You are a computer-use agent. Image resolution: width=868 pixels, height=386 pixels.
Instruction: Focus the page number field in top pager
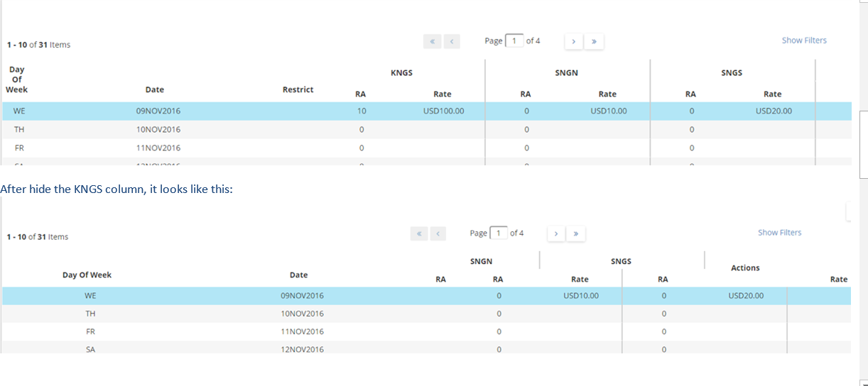click(x=514, y=41)
